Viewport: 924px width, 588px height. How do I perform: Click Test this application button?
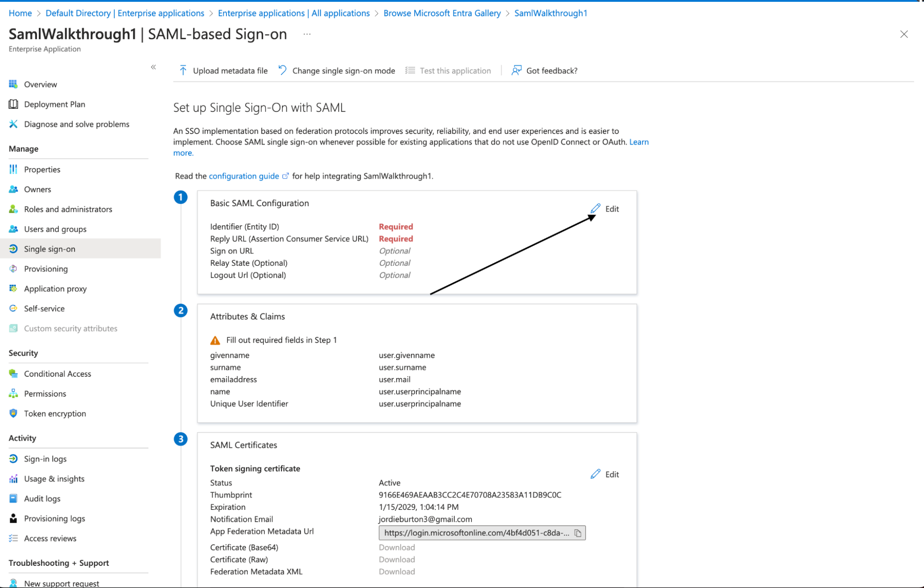click(x=448, y=70)
